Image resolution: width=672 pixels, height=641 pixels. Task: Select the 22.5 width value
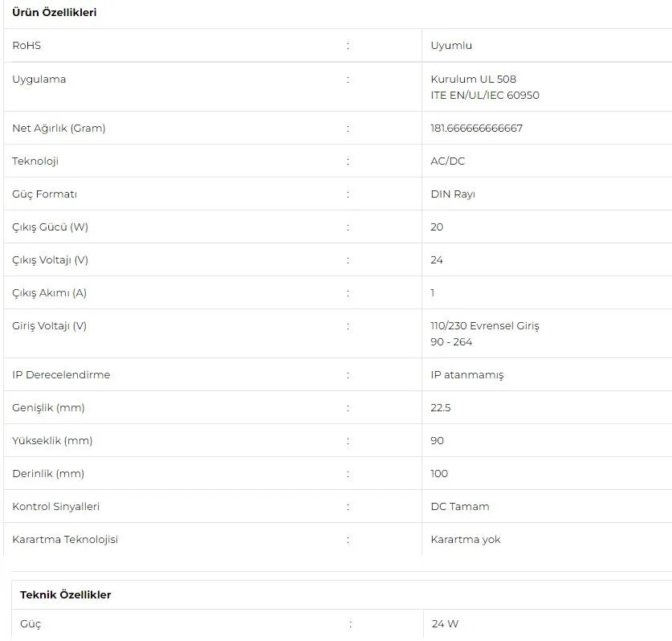(x=441, y=408)
